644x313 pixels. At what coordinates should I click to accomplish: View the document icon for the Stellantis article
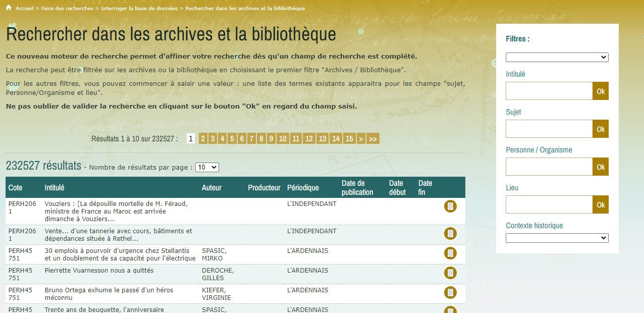[x=450, y=253]
